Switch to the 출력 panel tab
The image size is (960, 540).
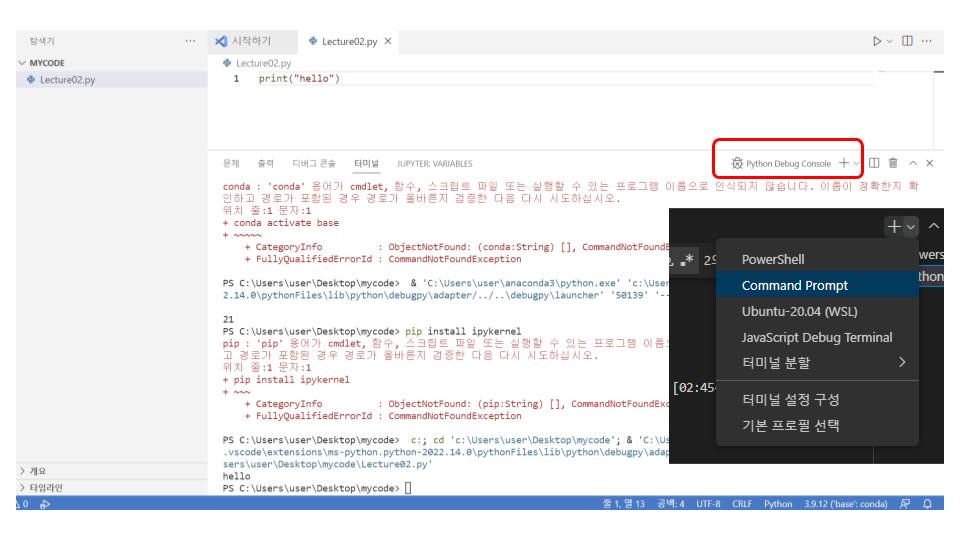266,163
